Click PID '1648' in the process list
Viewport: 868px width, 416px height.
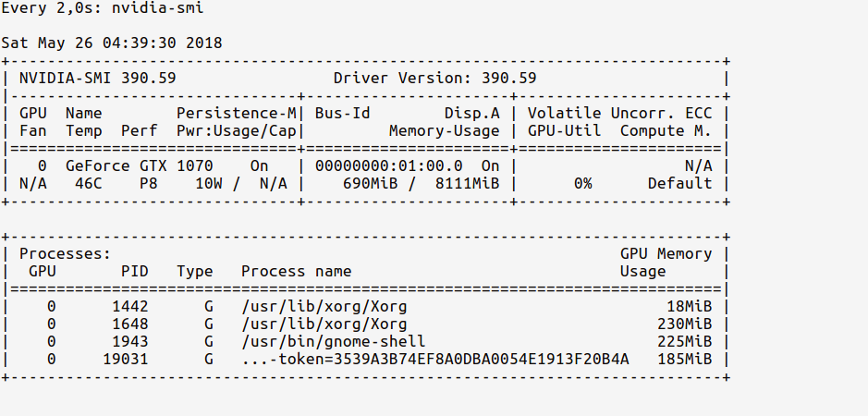point(130,324)
